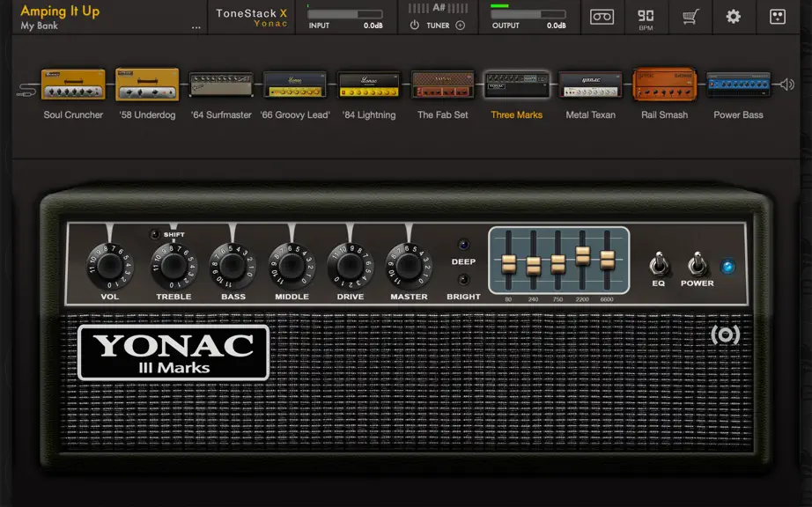Click the INPUT level slider
The width and height of the screenshot is (812, 507).
345,14
